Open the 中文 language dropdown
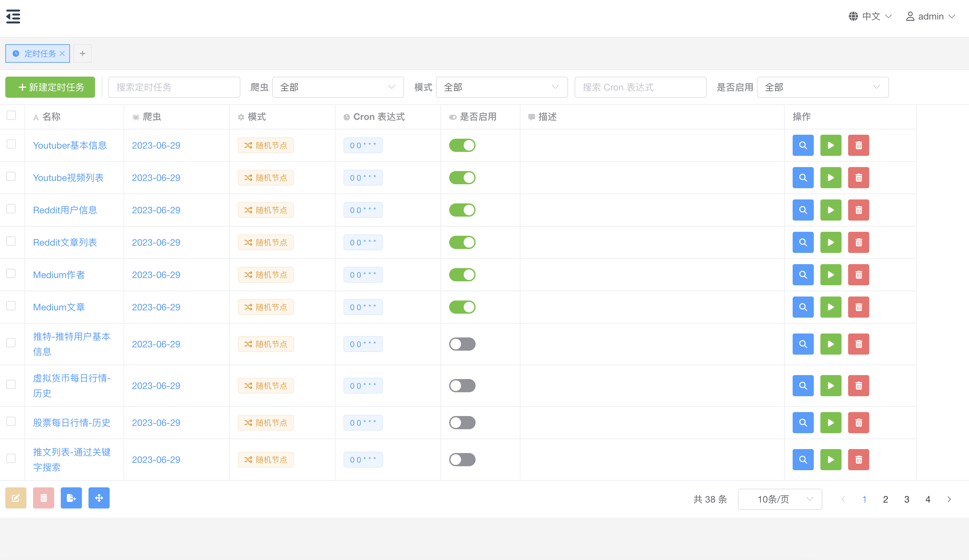This screenshot has width=969, height=560. 870,16
